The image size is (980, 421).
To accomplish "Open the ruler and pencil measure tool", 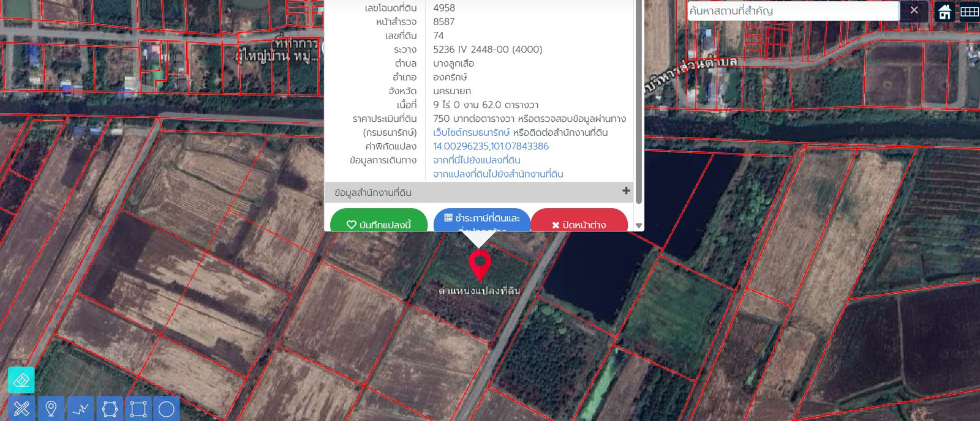I will (x=21, y=409).
